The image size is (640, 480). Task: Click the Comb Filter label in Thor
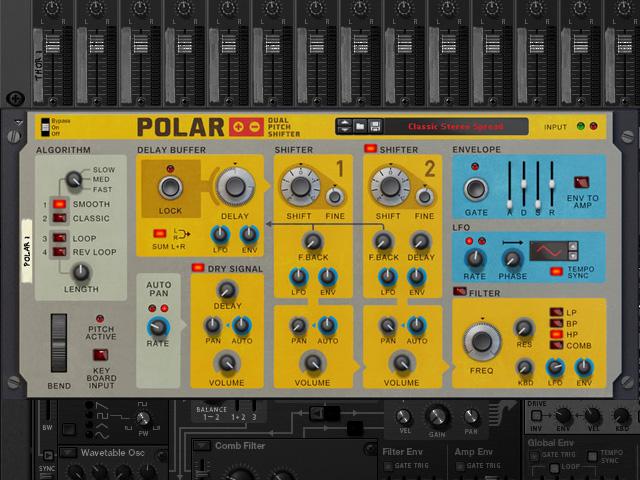240,446
